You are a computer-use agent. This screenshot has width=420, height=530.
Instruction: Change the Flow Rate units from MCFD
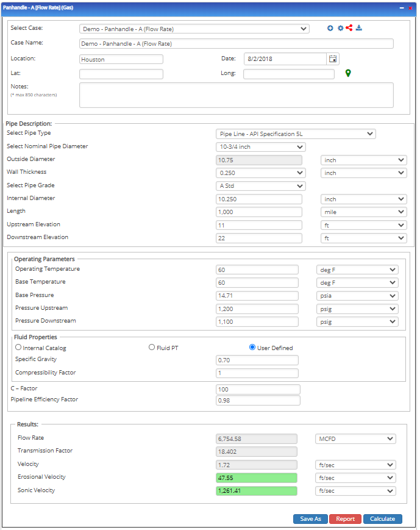pos(355,438)
